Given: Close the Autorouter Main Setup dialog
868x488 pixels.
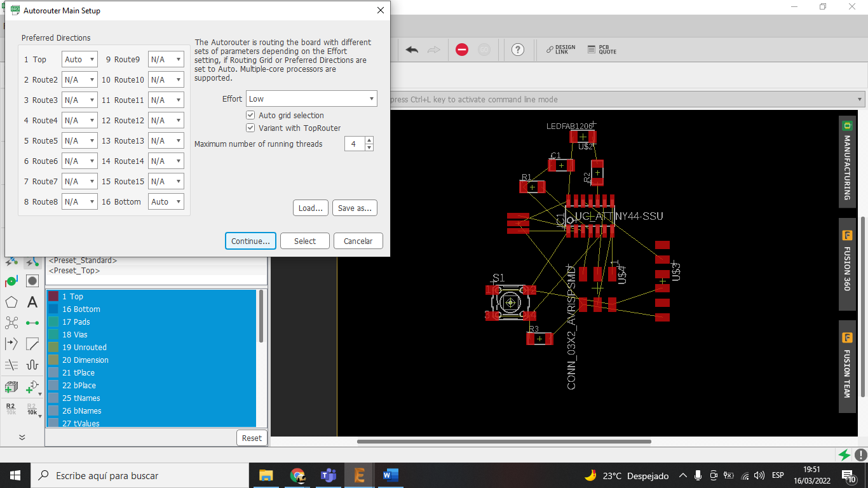Looking at the screenshot, I should [381, 11].
